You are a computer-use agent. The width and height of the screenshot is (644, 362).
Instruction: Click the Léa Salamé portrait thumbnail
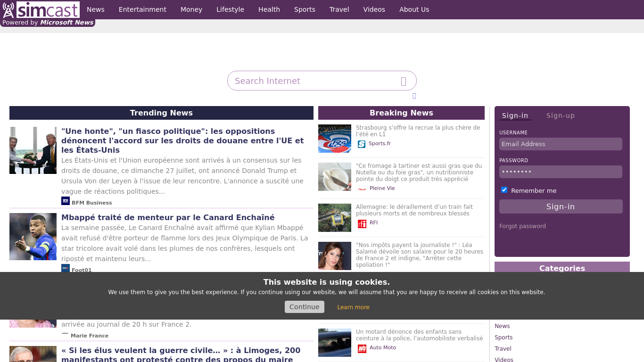335,256
